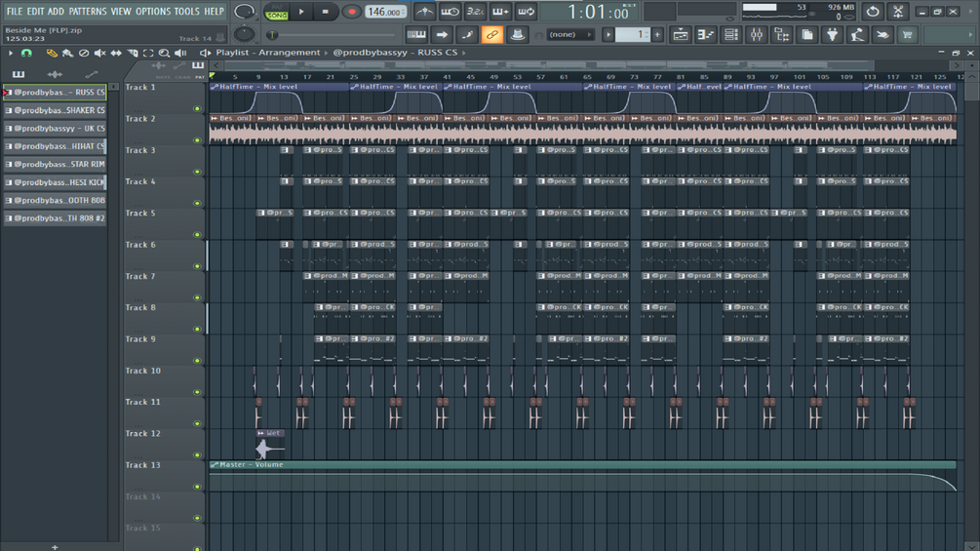Open the Channel rack view button
This screenshot has height=551, width=980.
point(730,34)
